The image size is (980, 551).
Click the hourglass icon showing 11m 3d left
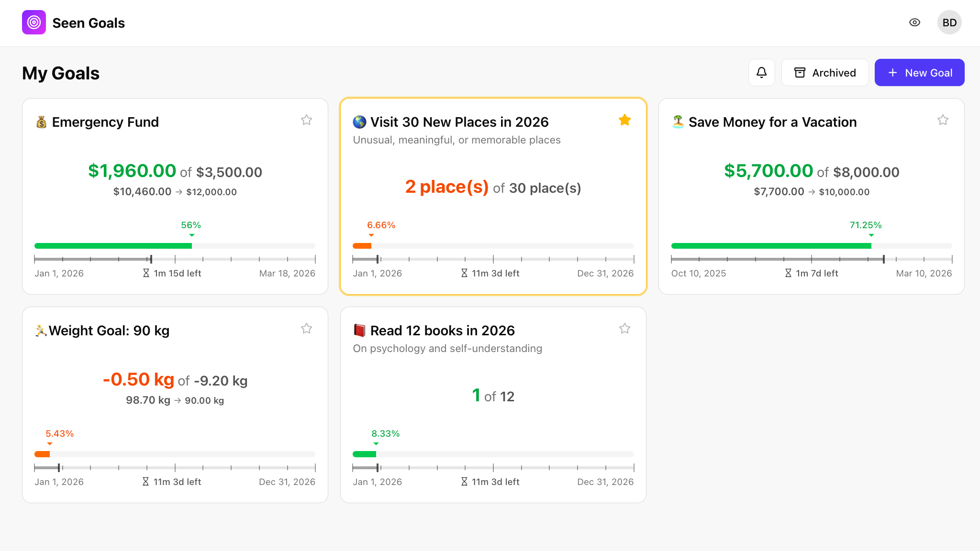click(x=464, y=273)
